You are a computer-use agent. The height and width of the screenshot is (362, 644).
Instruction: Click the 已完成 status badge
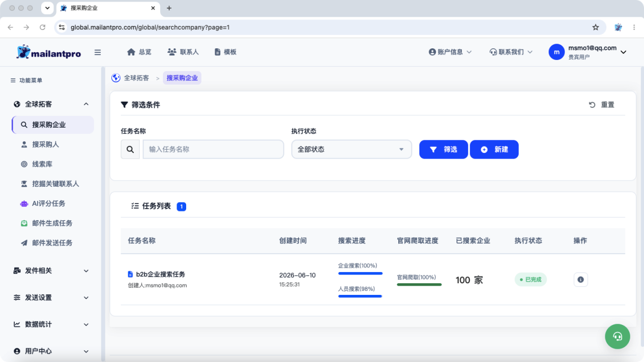click(x=531, y=280)
